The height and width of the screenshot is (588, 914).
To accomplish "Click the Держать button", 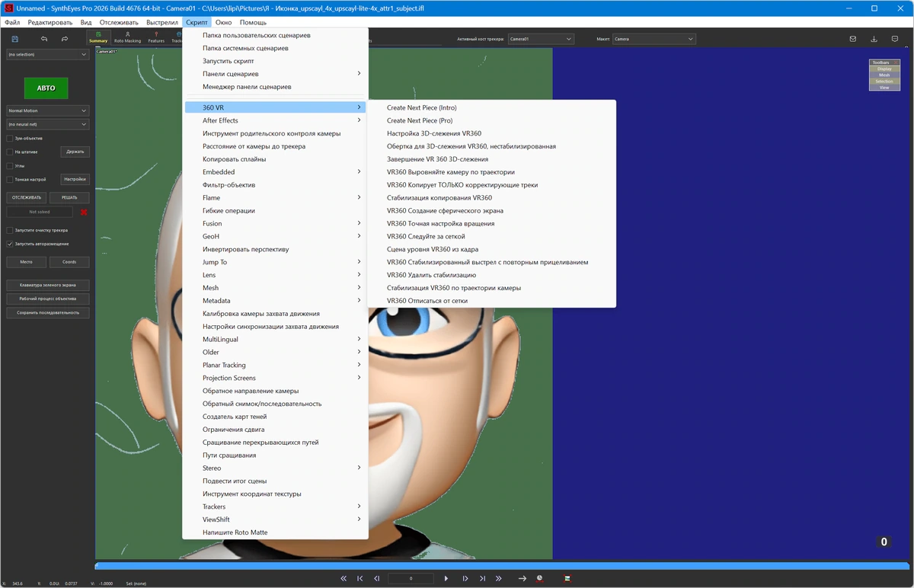I will tap(75, 152).
